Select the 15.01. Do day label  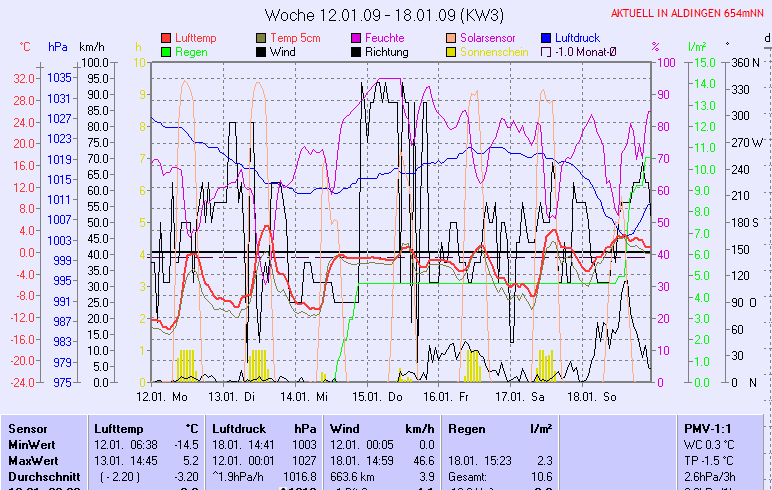[x=384, y=396]
